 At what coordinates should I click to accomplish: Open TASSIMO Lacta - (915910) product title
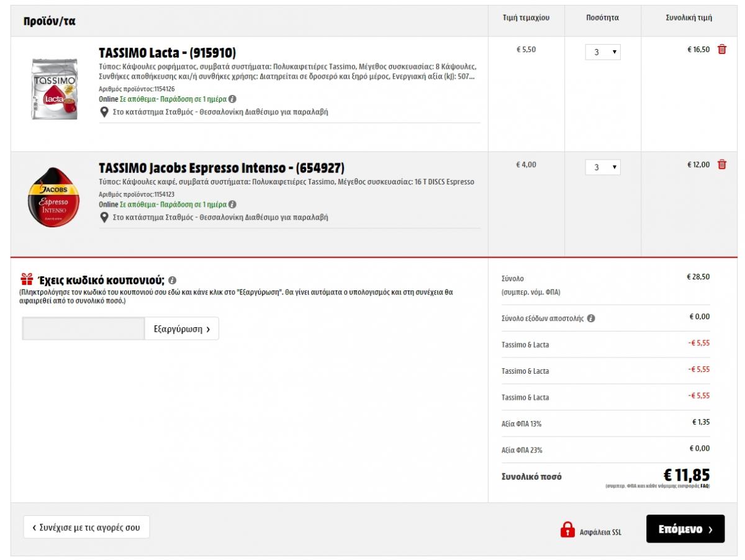tap(168, 53)
